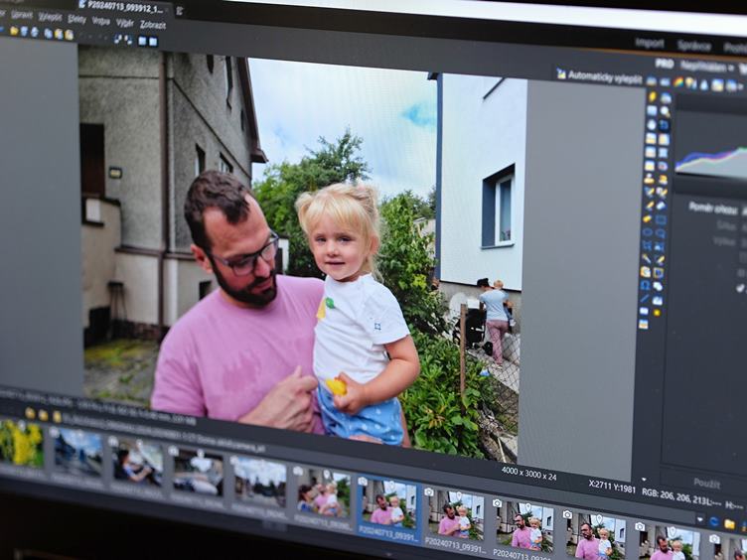
Task: Click the Automaticky vylepšit button
Action: pos(600,77)
